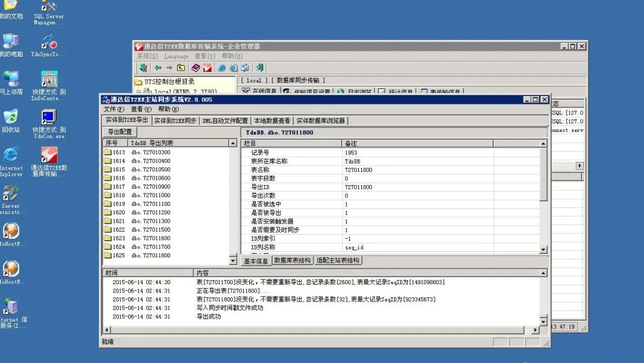
Task: Click the up-folder icon in the enterprise manager toolbar
Action: point(181,68)
